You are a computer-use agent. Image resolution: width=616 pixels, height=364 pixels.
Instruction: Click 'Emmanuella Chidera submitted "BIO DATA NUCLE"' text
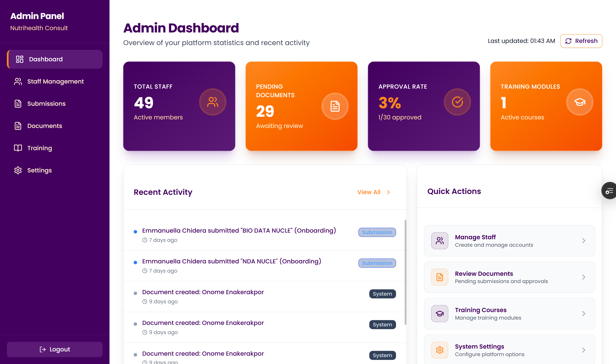(x=217, y=230)
